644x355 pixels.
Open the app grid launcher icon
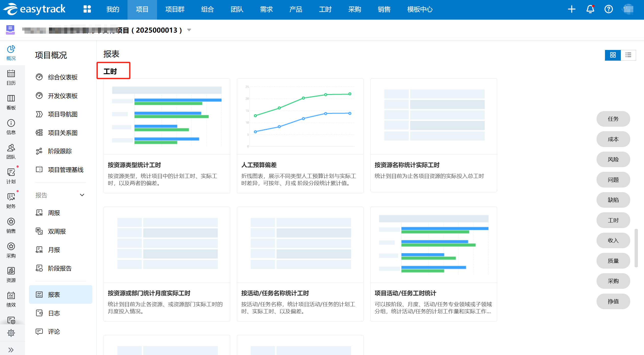(87, 9)
